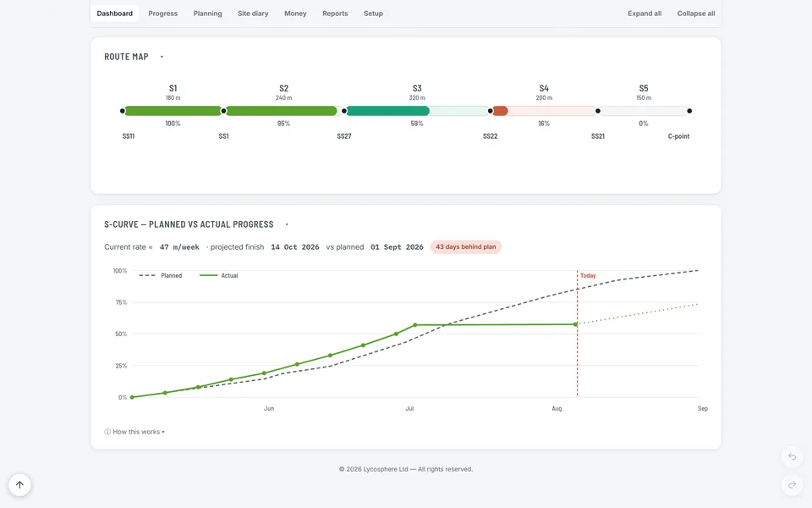
Task: Click the SS21 route node dot
Action: click(x=598, y=111)
